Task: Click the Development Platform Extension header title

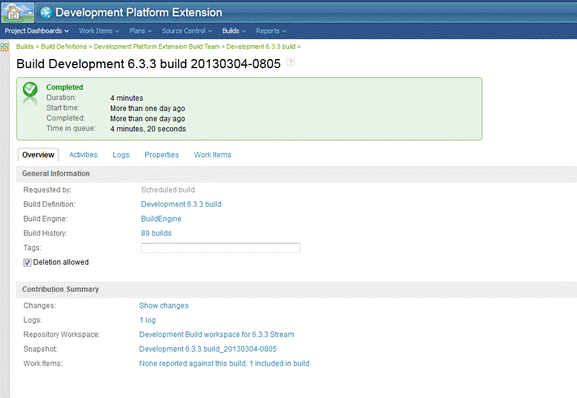Action: [x=139, y=13]
